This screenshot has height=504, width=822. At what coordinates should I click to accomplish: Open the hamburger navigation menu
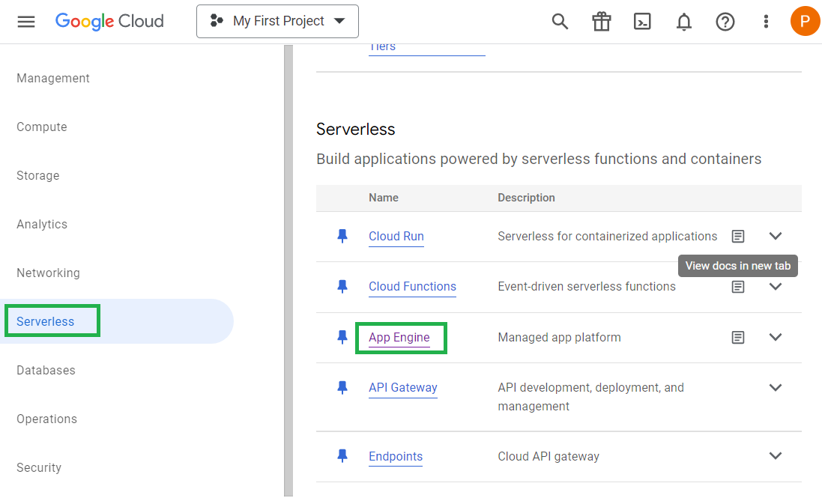[x=26, y=22]
